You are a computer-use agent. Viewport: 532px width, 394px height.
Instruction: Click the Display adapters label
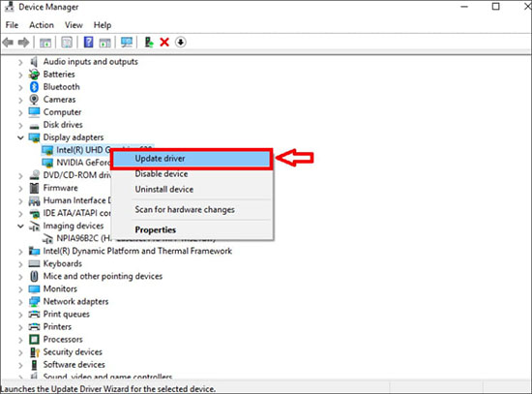click(74, 137)
